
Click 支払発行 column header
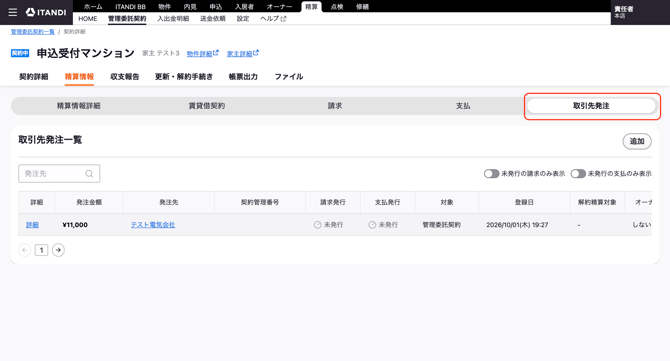point(388,203)
